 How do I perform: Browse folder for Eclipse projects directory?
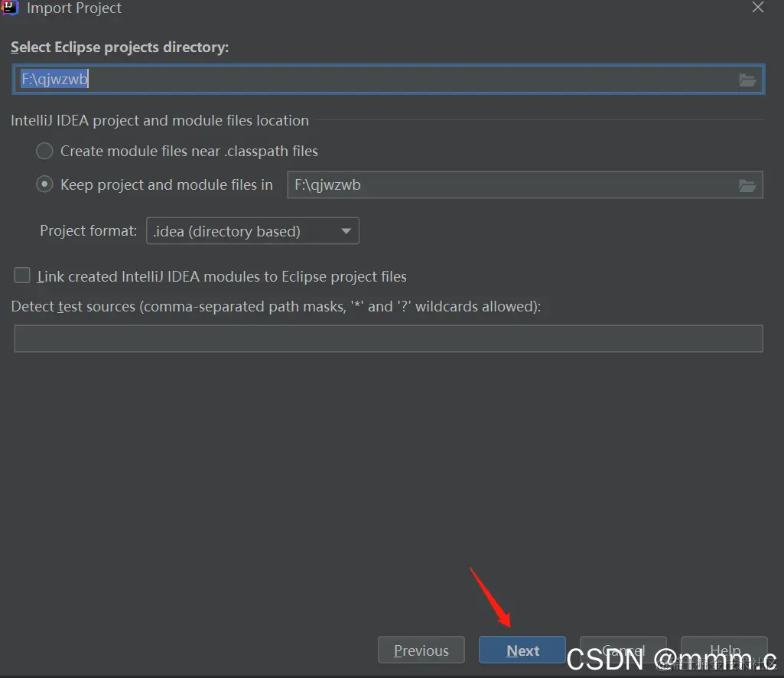coord(747,80)
